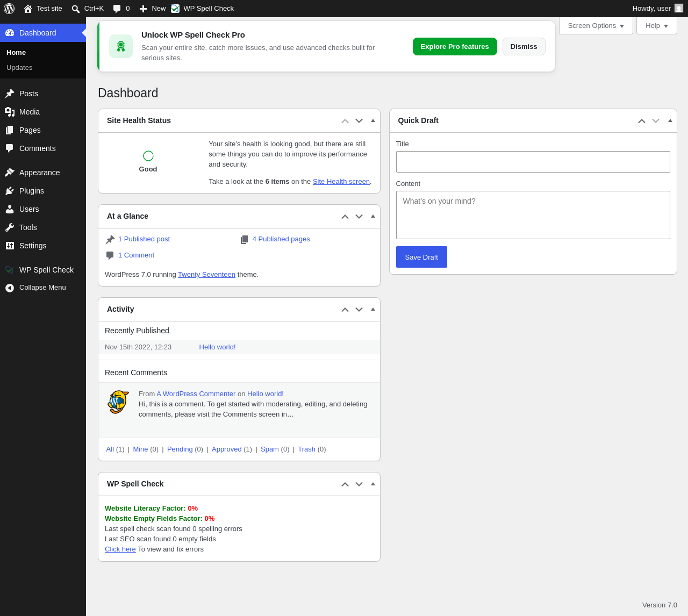The height and width of the screenshot is (616, 688).
Task: Click the Test site home icon
Action: 28,9
